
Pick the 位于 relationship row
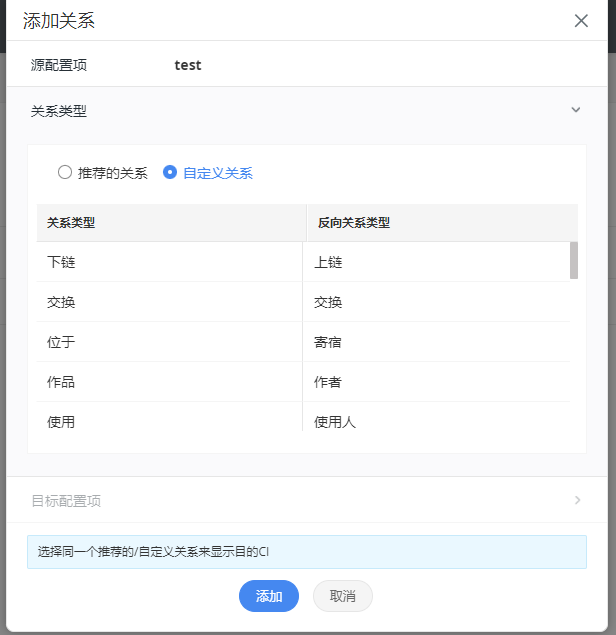[x=303, y=342]
